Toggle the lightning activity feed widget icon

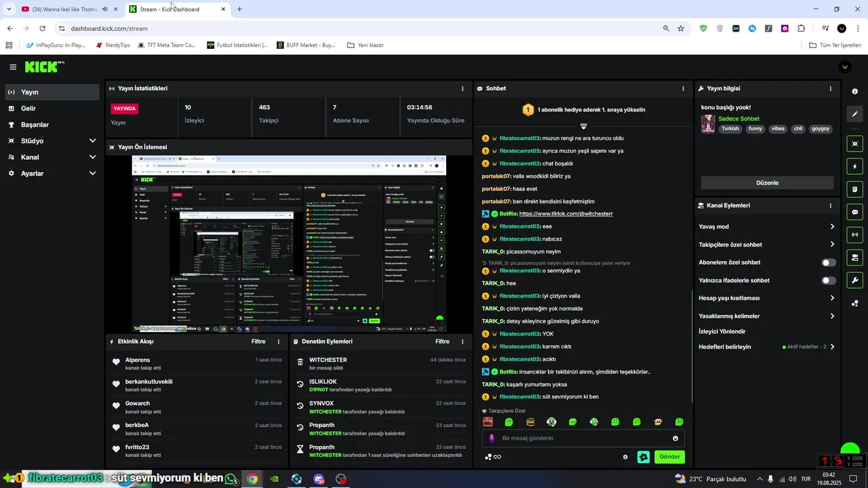[x=854, y=167]
